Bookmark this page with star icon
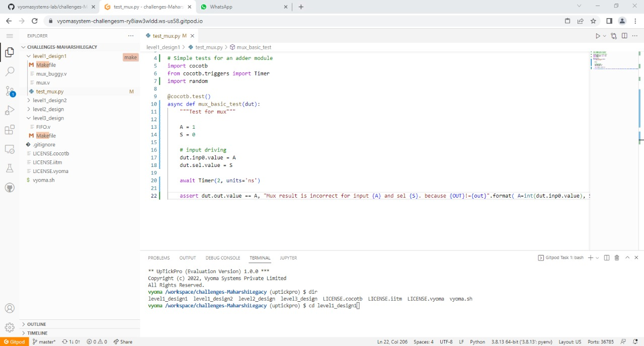This screenshot has height=346, width=644. point(593,21)
